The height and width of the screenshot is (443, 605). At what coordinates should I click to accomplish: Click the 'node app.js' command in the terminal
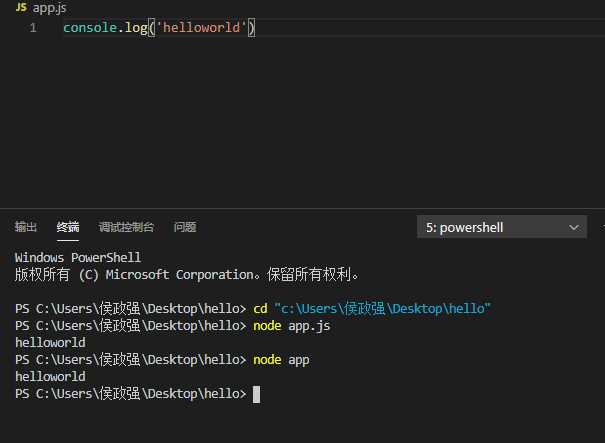[x=292, y=325]
